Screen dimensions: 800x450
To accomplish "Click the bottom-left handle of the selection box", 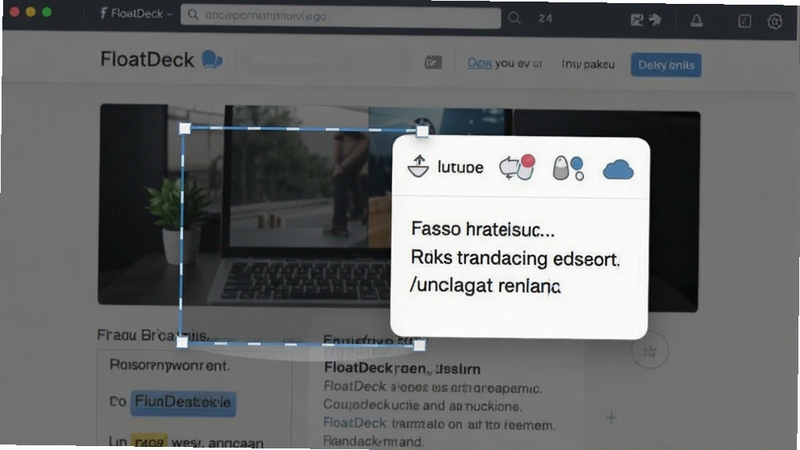I will coord(182,342).
